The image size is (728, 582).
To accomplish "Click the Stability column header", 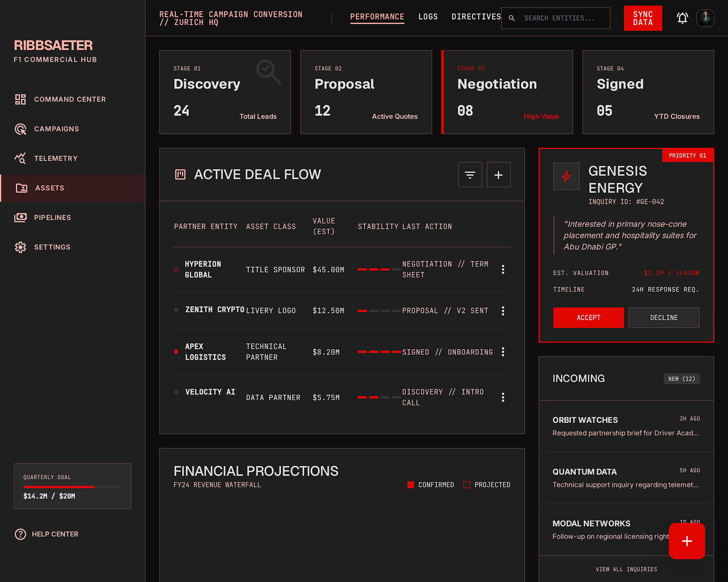I will point(378,226).
